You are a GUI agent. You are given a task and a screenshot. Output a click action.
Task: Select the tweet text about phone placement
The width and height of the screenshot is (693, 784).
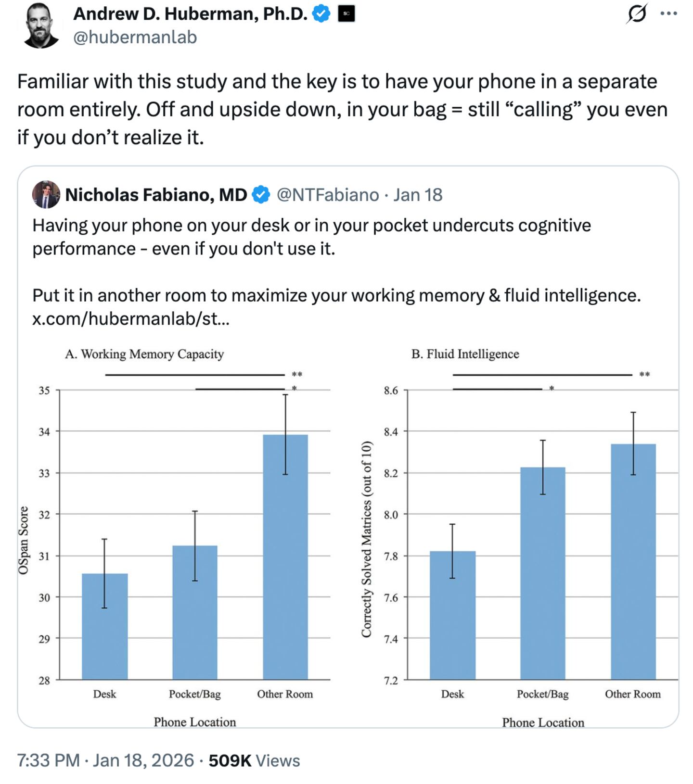pyautogui.click(x=337, y=108)
